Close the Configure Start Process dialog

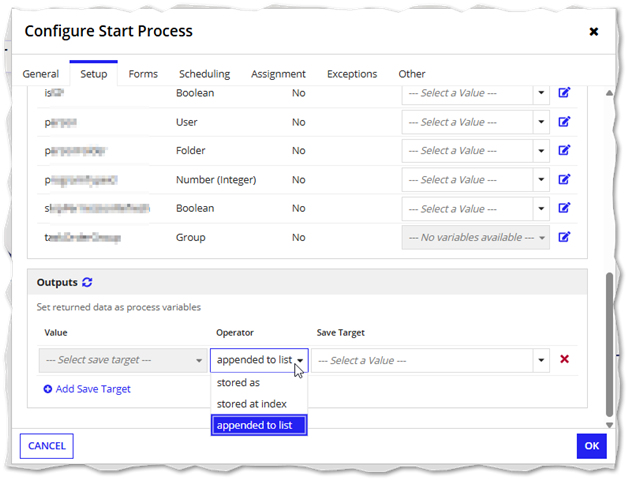pos(593,32)
